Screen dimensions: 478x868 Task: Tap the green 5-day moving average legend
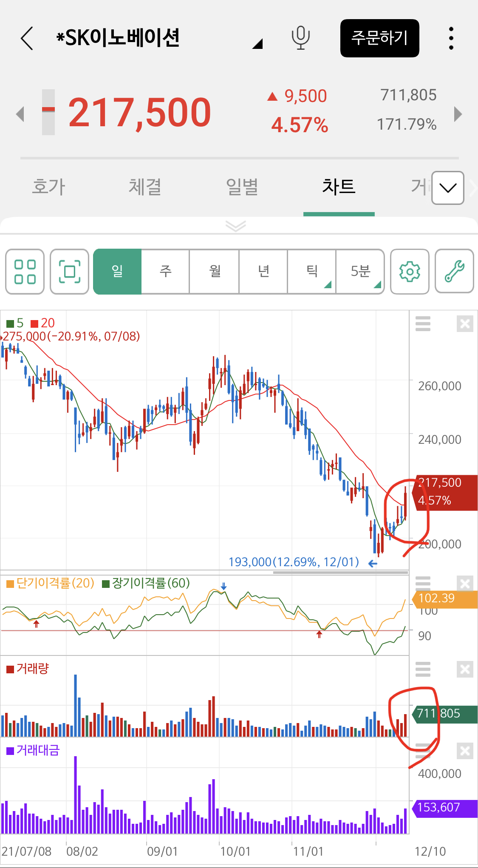pyautogui.click(x=15, y=323)
